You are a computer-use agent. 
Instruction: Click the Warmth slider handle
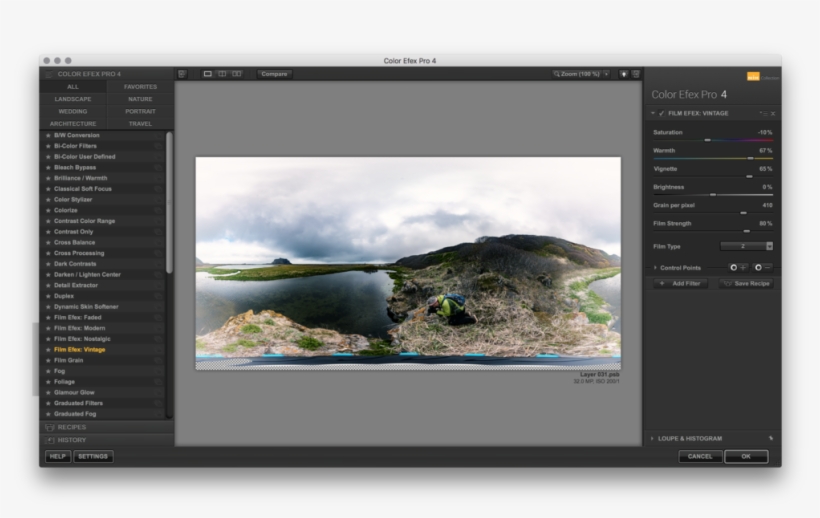[750, 158]
